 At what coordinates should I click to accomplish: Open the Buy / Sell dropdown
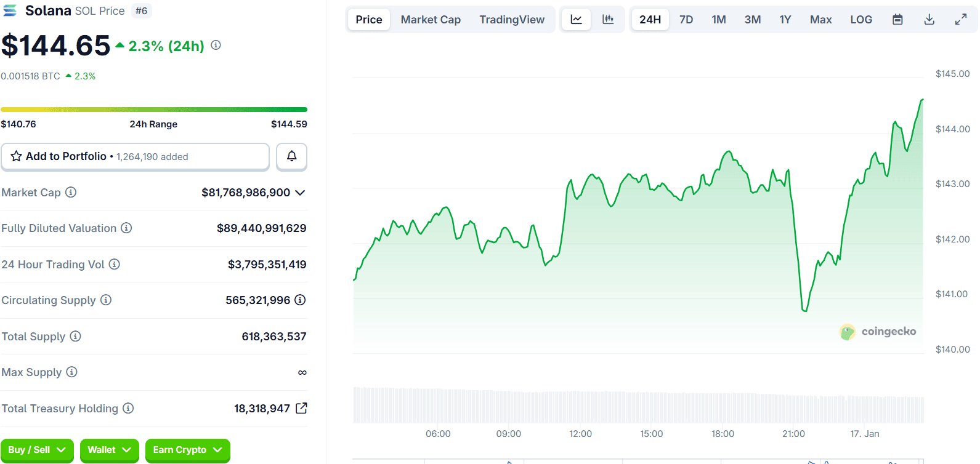tap(37, 450)
